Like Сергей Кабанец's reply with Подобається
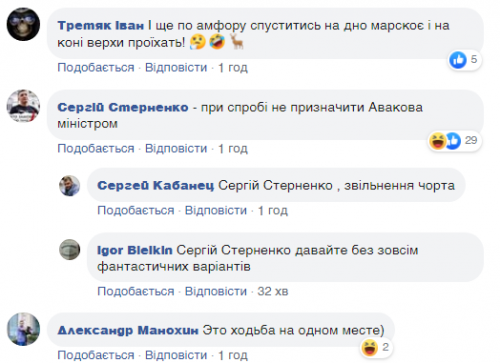The width and height of the screenshot is (500, 363). [x=136, y=211]
